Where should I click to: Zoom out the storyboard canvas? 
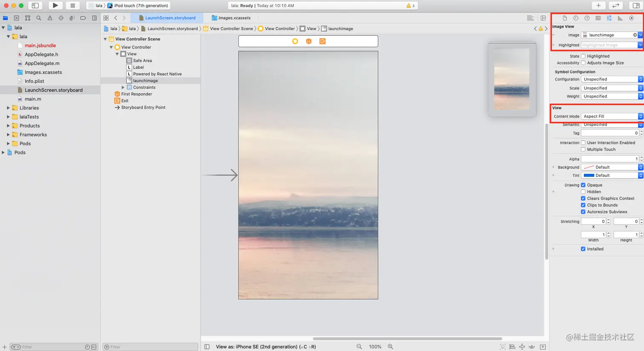[359, 347]
